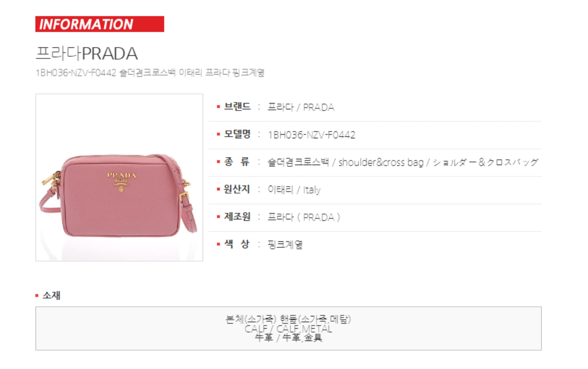Click the 이태리 / Italy origin value

[294, 189]
